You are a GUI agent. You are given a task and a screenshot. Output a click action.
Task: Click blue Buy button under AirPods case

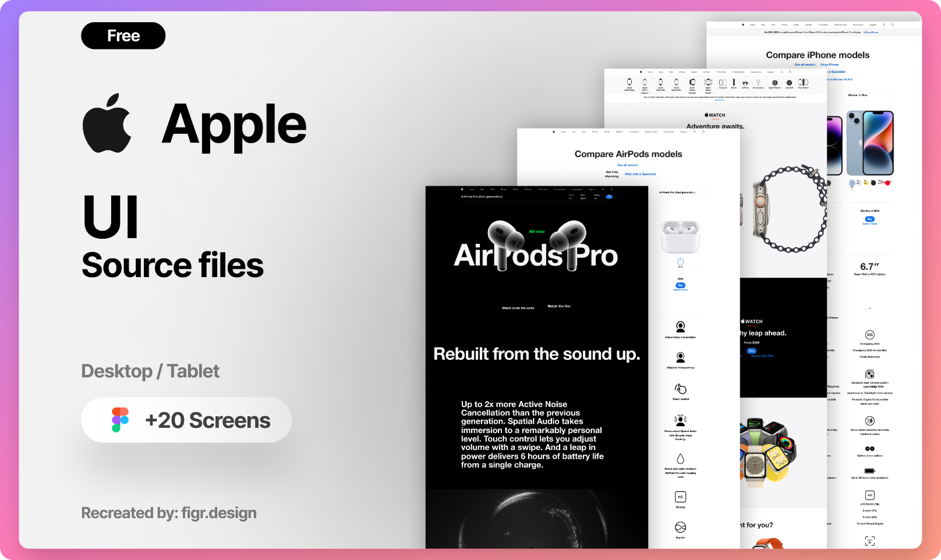pos(680,285)
